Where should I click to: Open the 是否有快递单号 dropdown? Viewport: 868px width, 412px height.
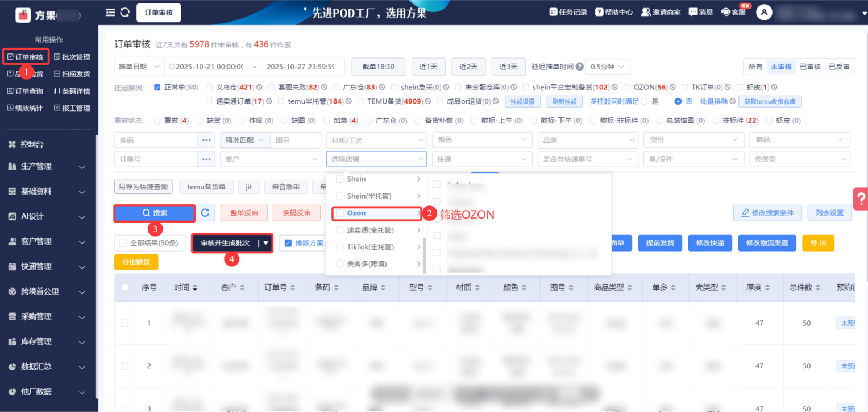pos(588,159)
